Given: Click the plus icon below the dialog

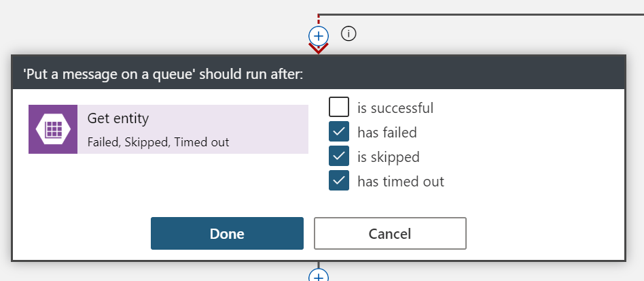Looking at the screenshot, I should [x=318, y=276].
